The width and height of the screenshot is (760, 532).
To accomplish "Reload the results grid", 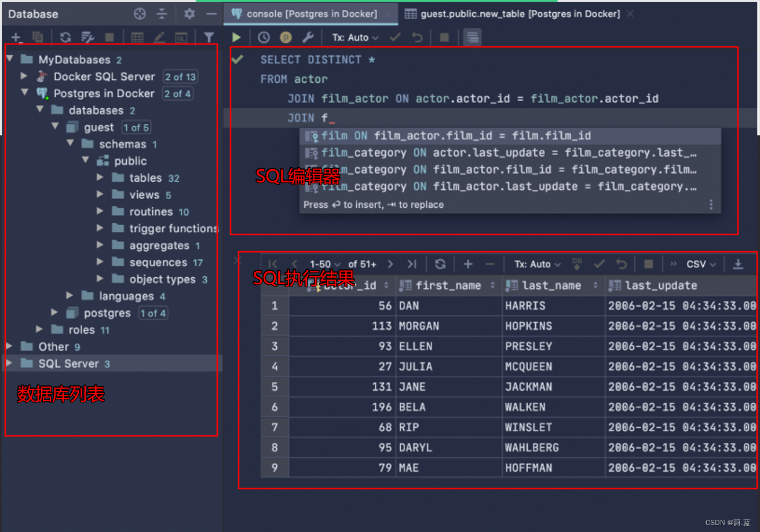I will pyautogui.click(x=440, y=264).
